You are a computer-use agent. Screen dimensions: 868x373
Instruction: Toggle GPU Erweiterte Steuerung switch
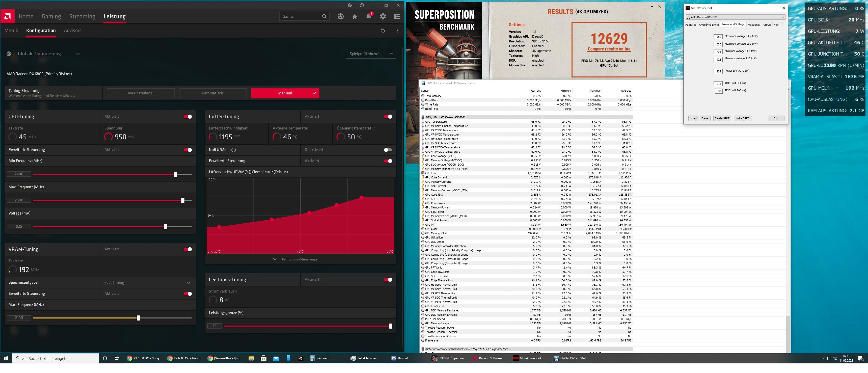[188, 150]
